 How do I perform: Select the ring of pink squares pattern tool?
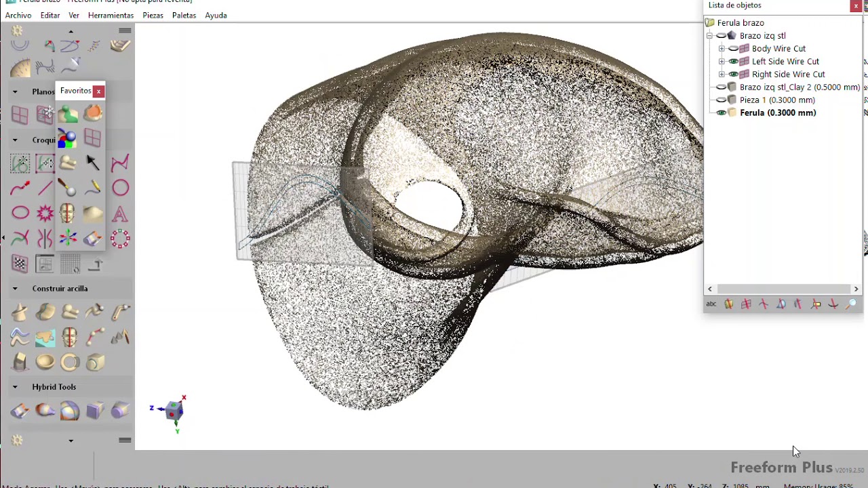[x=120, y=238]
